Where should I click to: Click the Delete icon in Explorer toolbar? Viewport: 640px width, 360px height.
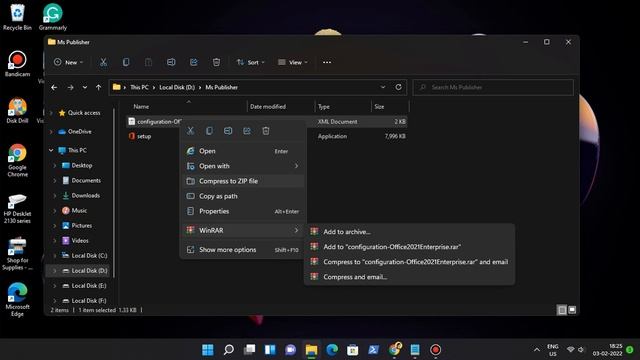point(216,62)
